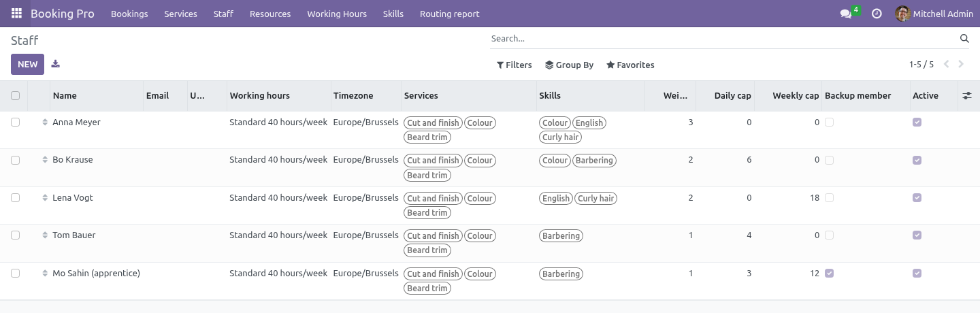Viewport: 980px width, 313px height.
Task: Sort by Name column header
Action: click(x=97, y=96)
